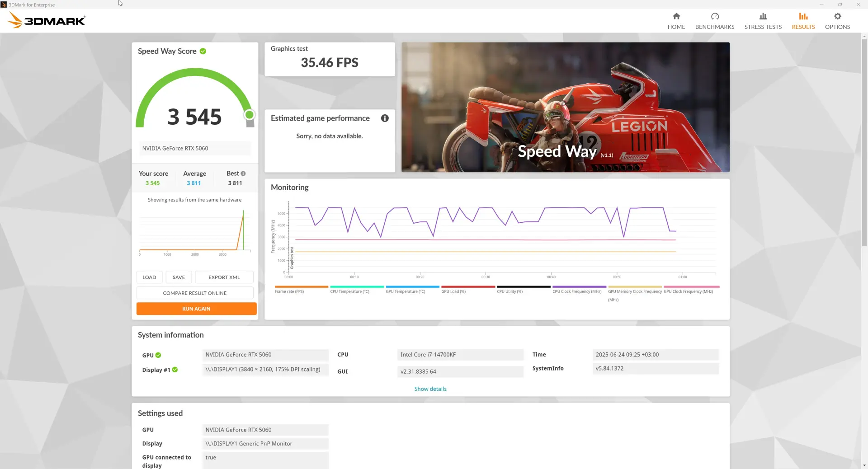Screen dimensions: 868x469
Task: Click the DISPLAY1 Generic PnP Monitor value
Action: coord(265,444)
